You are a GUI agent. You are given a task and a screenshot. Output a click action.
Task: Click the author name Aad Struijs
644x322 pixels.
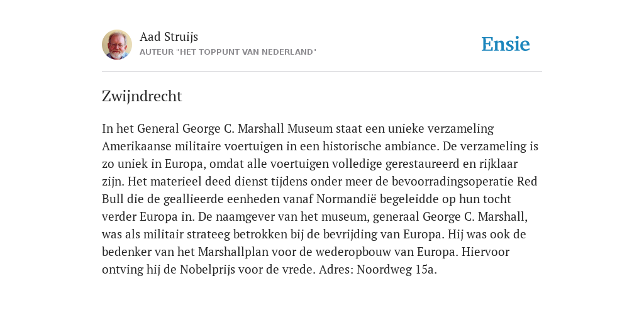click(x=169, y=37)
